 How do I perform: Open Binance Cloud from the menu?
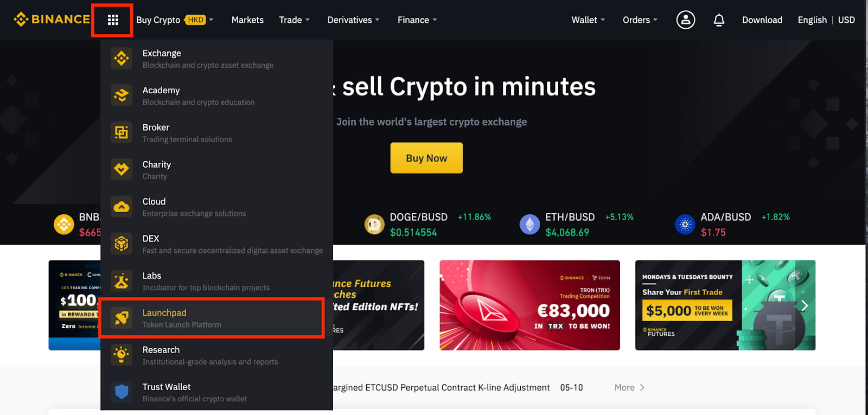[122, 207]
